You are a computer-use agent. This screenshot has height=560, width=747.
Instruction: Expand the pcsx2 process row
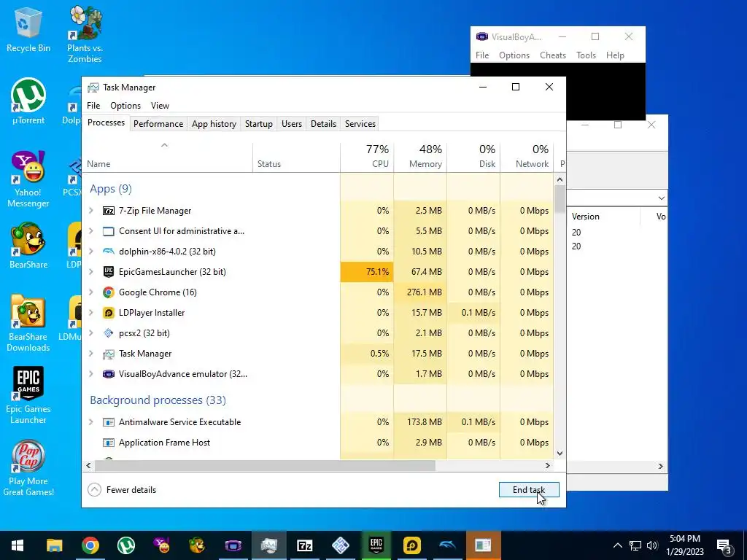pyautogui.click(x=91, y=333)
